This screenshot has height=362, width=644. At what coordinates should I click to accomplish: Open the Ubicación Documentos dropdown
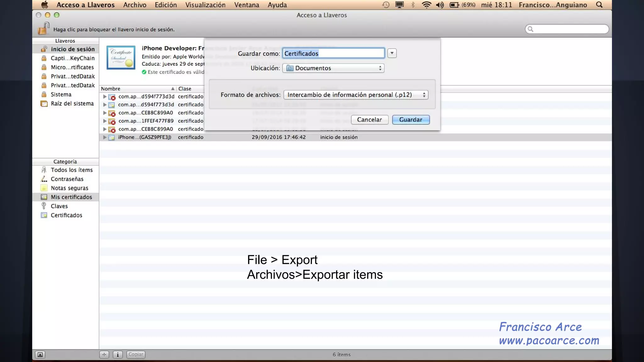click(x=333, y=68)
